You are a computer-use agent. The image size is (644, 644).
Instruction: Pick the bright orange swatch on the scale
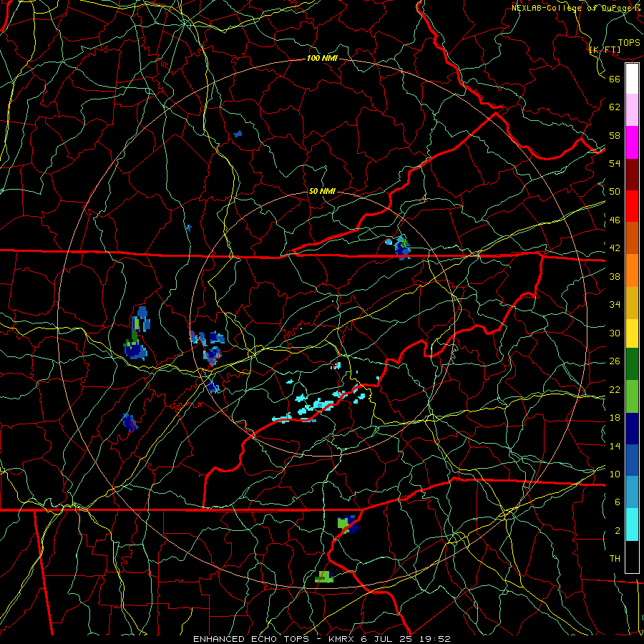[x=632, y=270]
